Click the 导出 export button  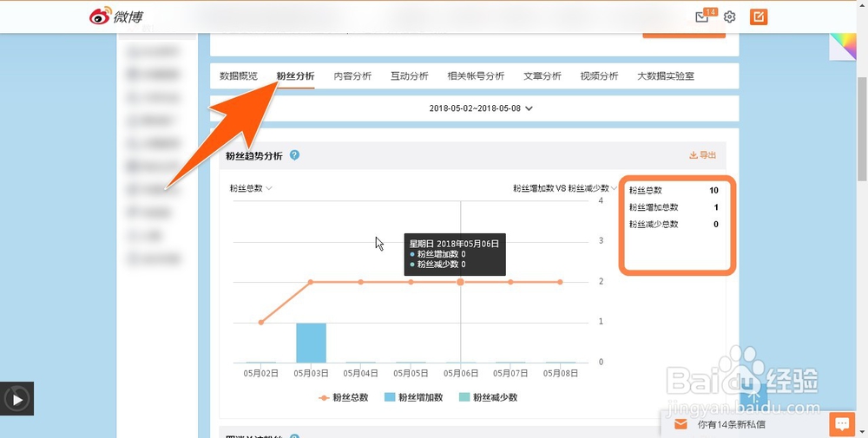702,155
